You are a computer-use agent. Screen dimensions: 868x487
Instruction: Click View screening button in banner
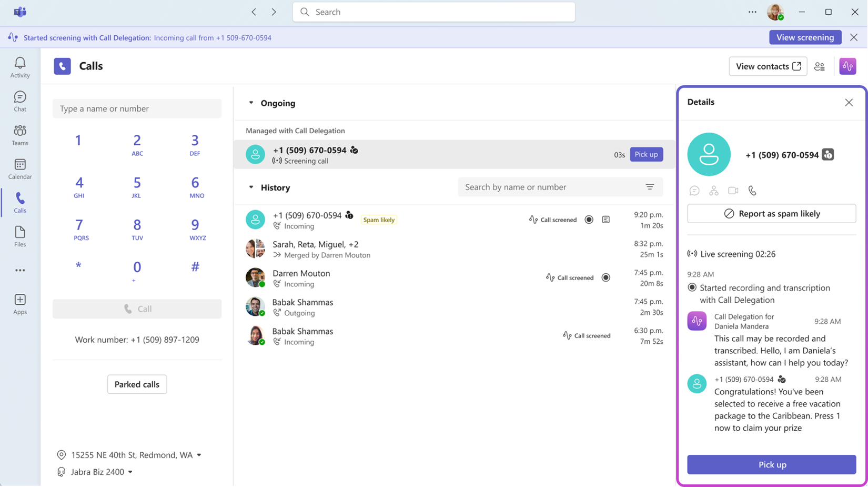805,37
